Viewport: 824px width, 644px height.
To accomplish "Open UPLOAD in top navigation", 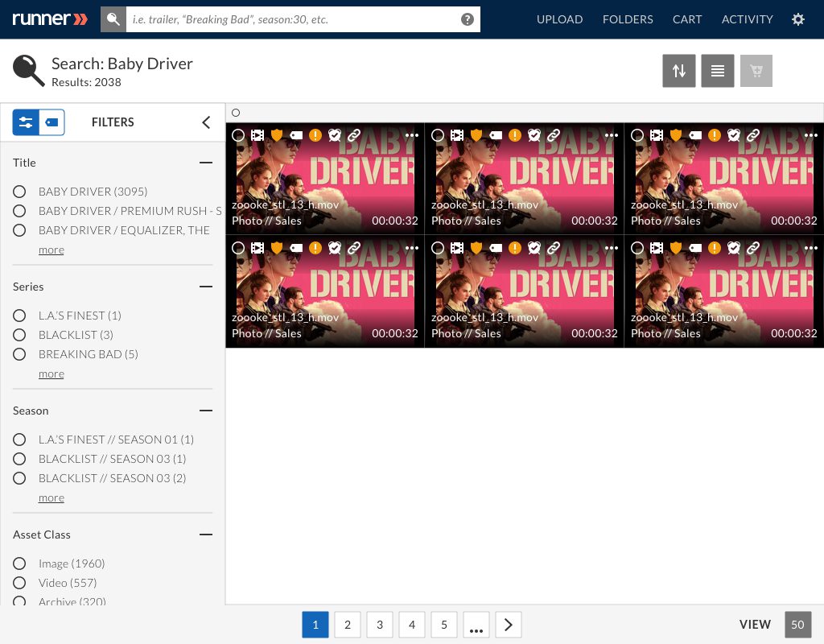I will 560,19.
